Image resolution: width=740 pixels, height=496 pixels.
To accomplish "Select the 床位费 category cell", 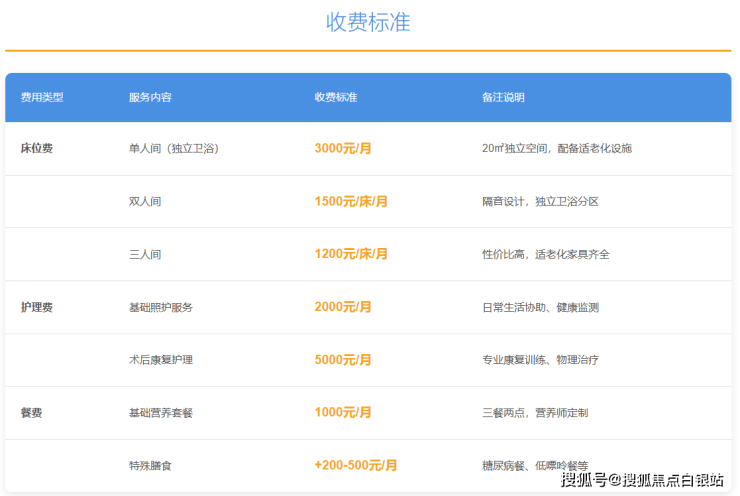I will coord(37,148).
